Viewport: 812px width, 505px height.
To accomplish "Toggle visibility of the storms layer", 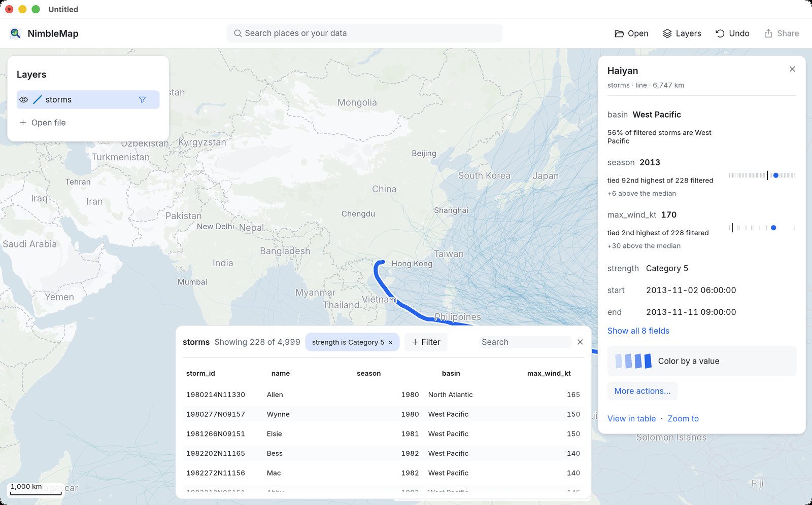I will (x=24, y=100).
